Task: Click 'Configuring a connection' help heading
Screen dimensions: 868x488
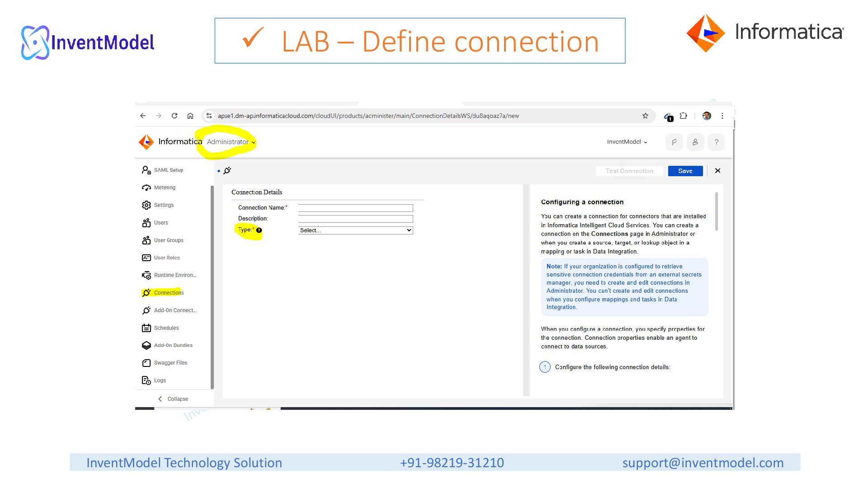Action: (582, 202)
